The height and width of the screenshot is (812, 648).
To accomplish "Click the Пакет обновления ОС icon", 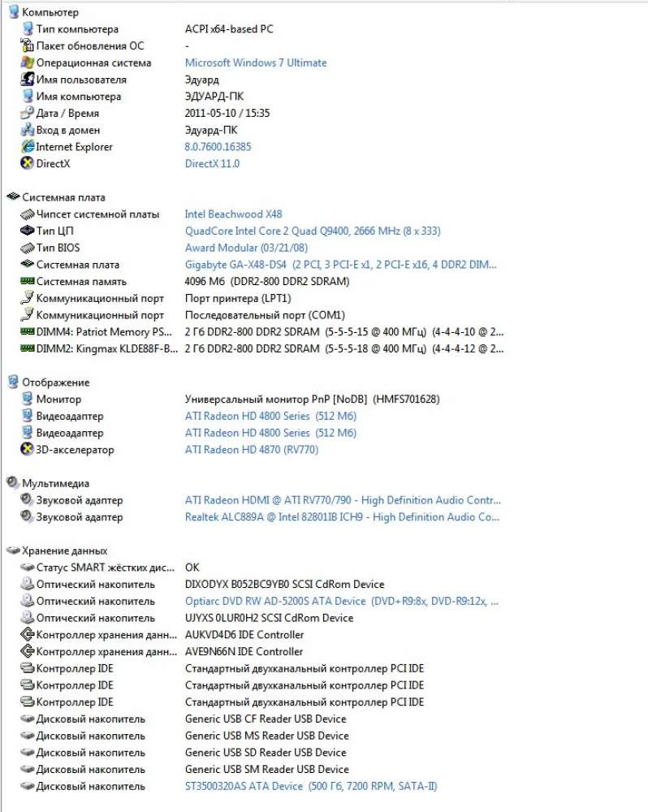I will pyautogui.click(x=28, y=45).
